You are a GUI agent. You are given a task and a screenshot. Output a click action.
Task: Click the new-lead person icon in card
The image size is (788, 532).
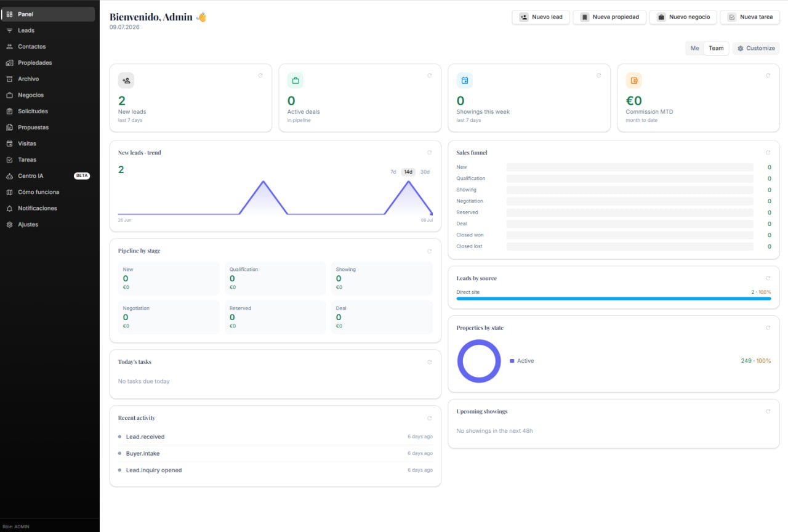pyautogui.click(x=126, y=81)
